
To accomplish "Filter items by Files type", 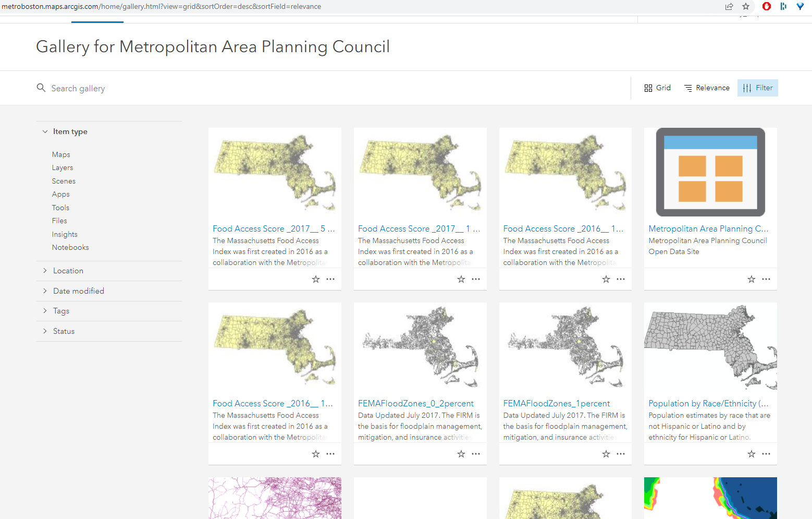I will [x=59, y=221].
